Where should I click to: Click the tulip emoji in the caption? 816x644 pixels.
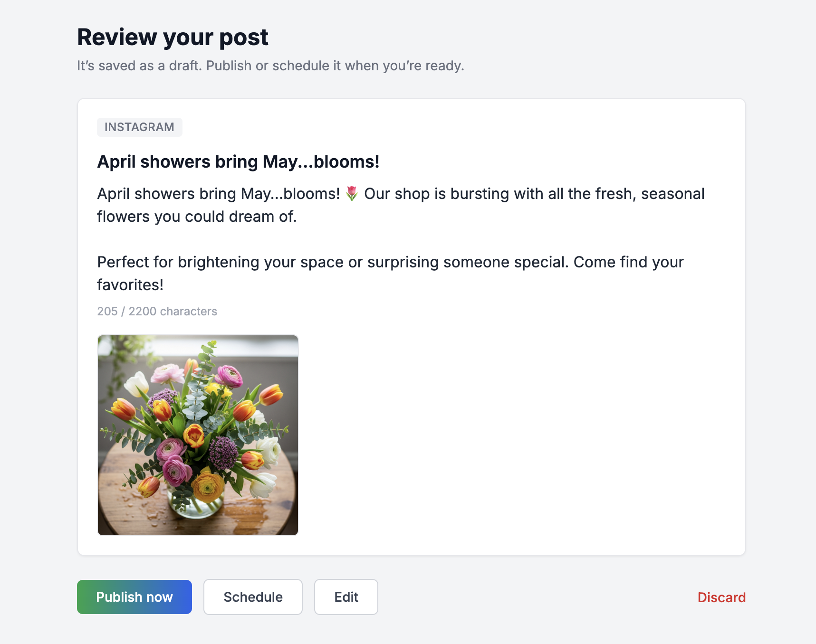click(352, 194)
